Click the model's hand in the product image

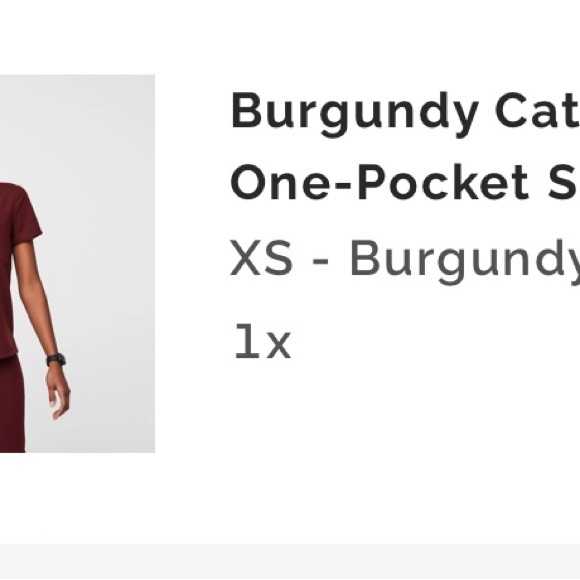(58, 392)
